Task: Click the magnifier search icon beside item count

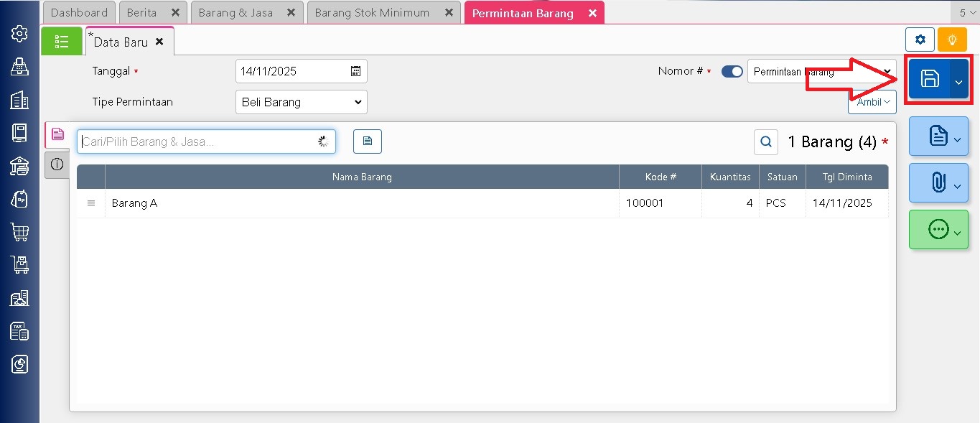Action: (x=766, y=142)
